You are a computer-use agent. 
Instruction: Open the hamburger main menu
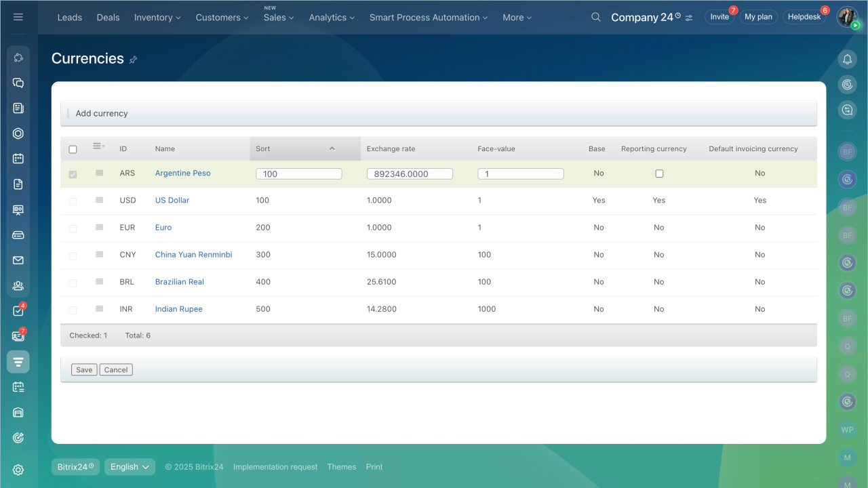[x=18, y=17]
